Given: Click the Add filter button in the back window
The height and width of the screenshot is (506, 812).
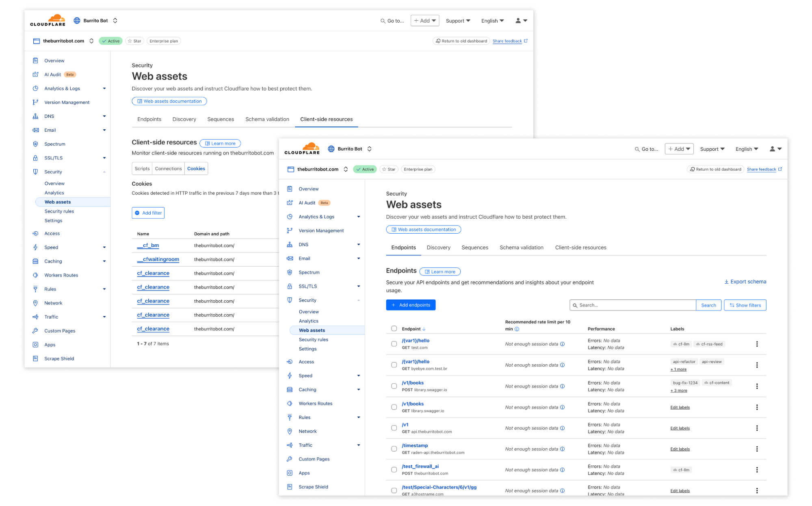Looking at the screenshot, I should 148,213.
